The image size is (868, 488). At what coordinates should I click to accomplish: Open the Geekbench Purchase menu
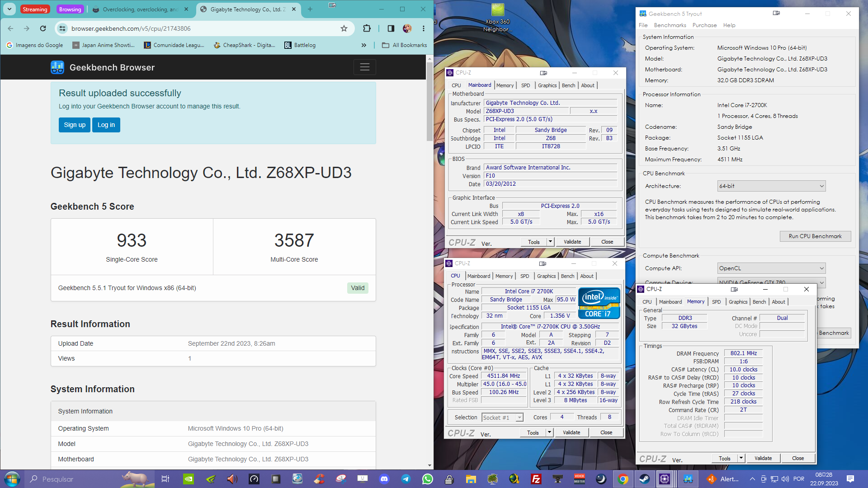(x=704, y=25)
